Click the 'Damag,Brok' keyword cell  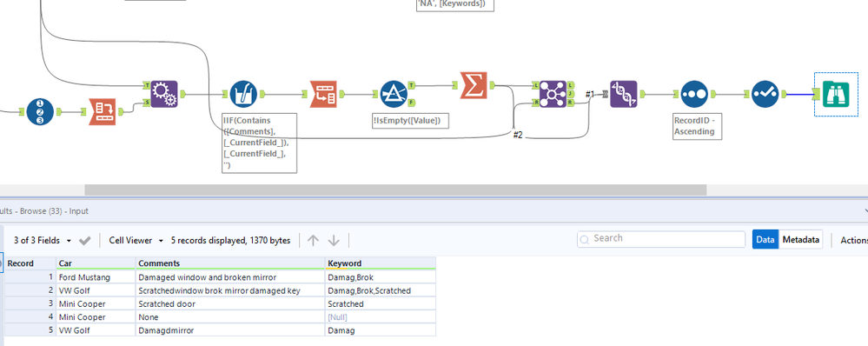pos(381,276)
